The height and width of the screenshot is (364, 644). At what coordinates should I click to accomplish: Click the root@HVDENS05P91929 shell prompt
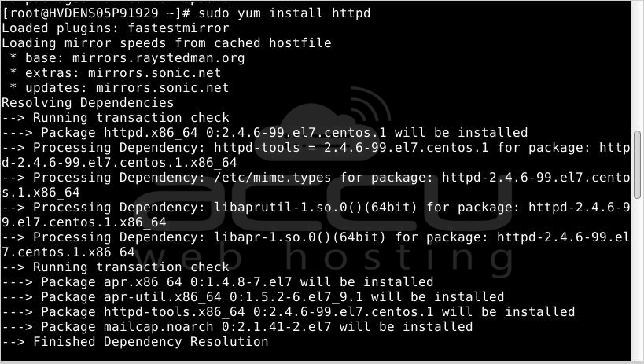96,13
